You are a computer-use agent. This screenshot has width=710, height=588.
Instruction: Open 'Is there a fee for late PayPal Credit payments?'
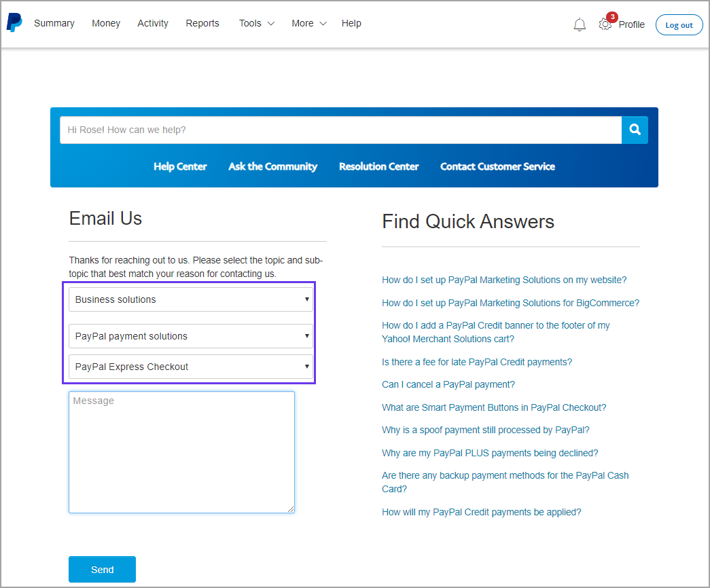[477, 362]
